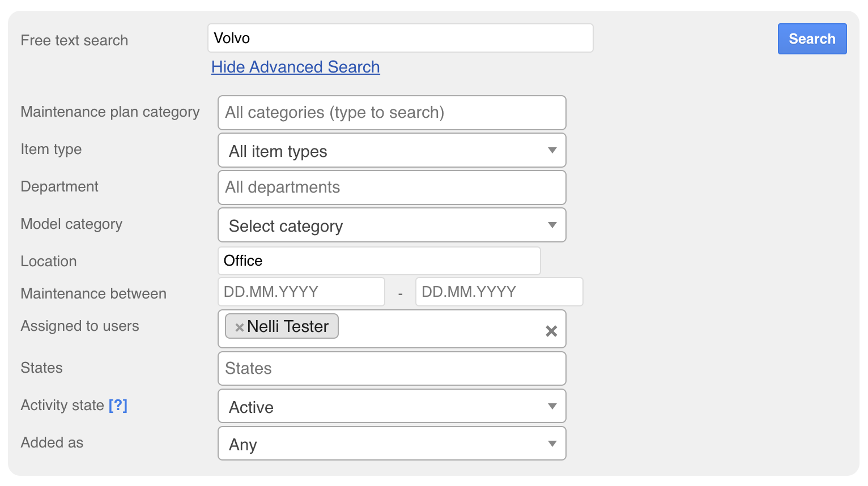Click the All departments input field
This screenshot has width=868, height=486.
pos(391,187)
